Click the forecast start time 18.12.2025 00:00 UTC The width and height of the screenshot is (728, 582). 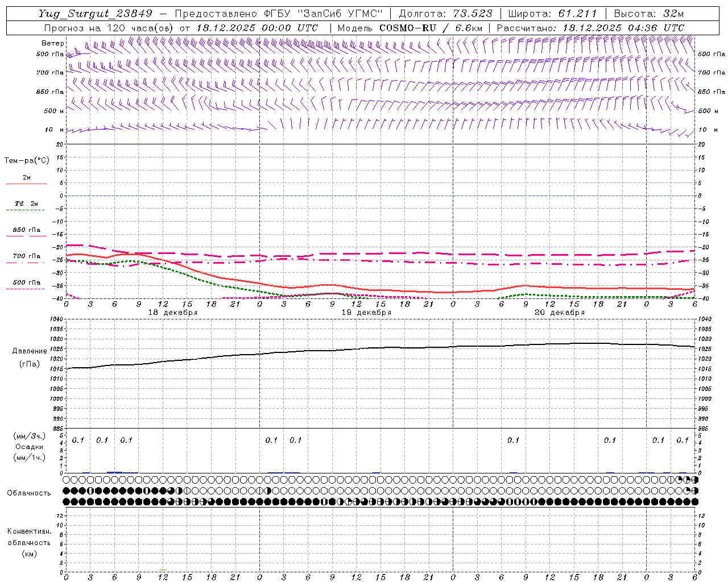(257, 28)
